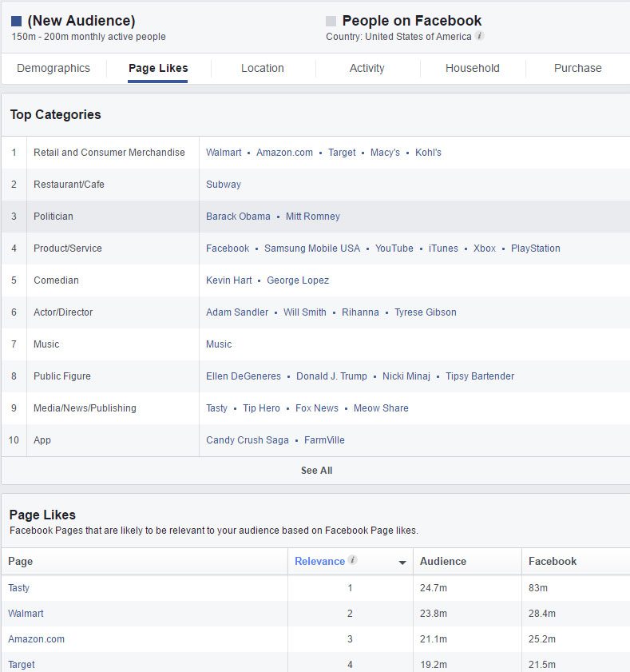Open the Amazon.com link in Retail row

pyautogui.click(x=284, y=153)
